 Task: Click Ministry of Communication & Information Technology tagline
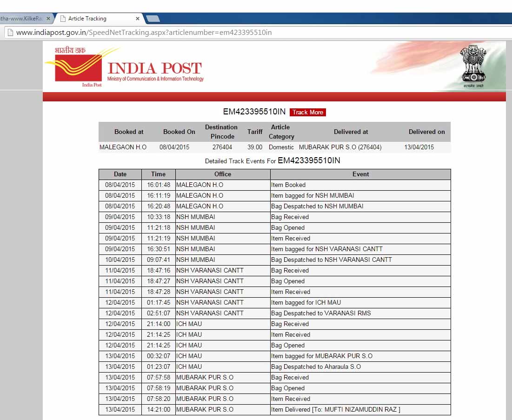coord(155,79)
